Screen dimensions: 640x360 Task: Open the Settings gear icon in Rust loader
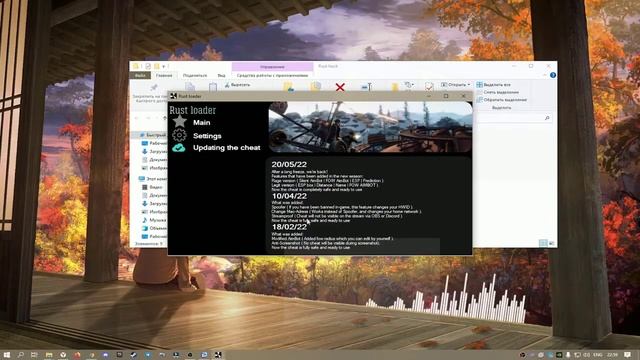179,135
